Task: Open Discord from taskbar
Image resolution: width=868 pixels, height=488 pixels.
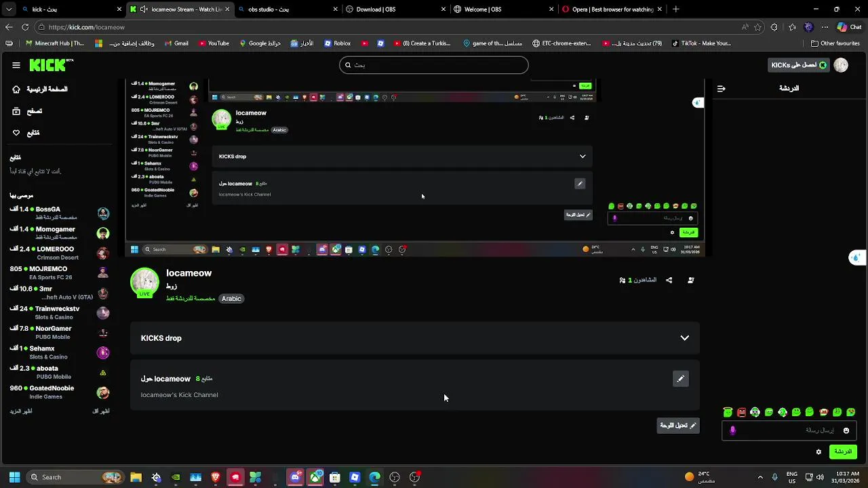Action: click(295, 477)
